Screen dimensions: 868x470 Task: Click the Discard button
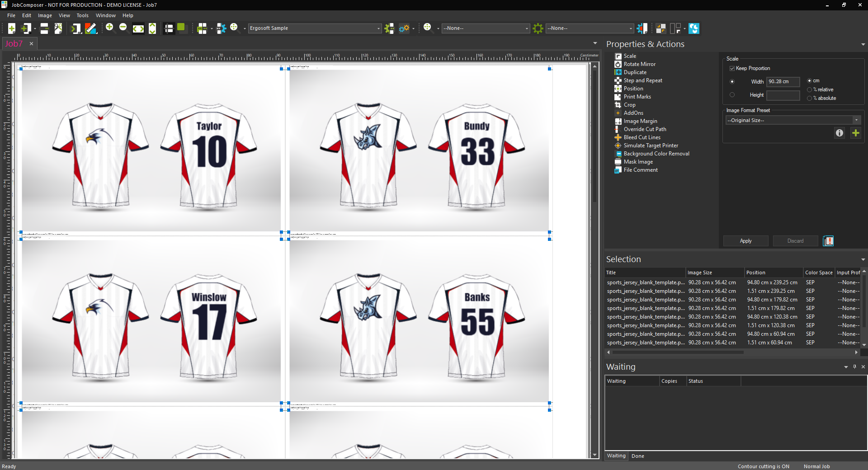pos(795,241)
